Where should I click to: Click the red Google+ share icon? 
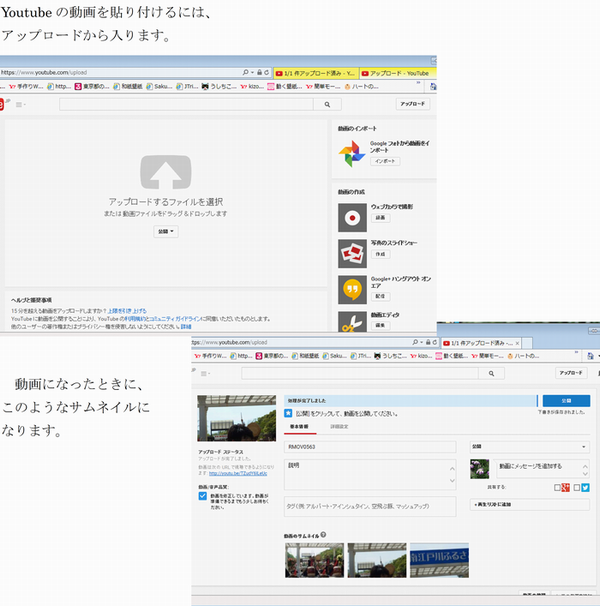[x=566, y=487]
